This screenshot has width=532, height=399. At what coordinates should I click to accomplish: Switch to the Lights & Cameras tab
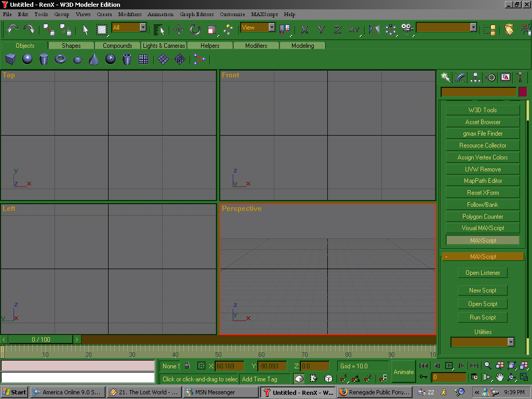(164, 46)
